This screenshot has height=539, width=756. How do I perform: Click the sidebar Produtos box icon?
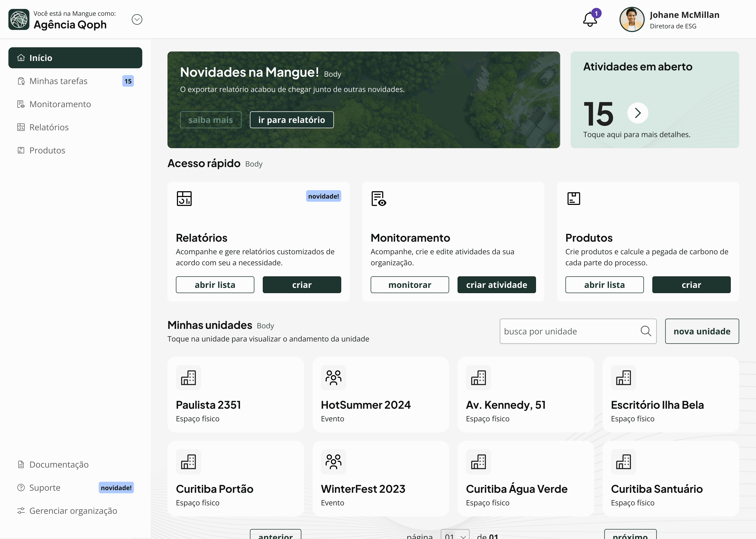click(21, 150)
